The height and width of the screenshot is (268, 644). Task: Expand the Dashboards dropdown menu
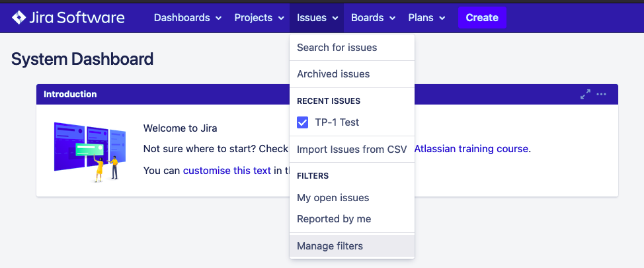188,18
